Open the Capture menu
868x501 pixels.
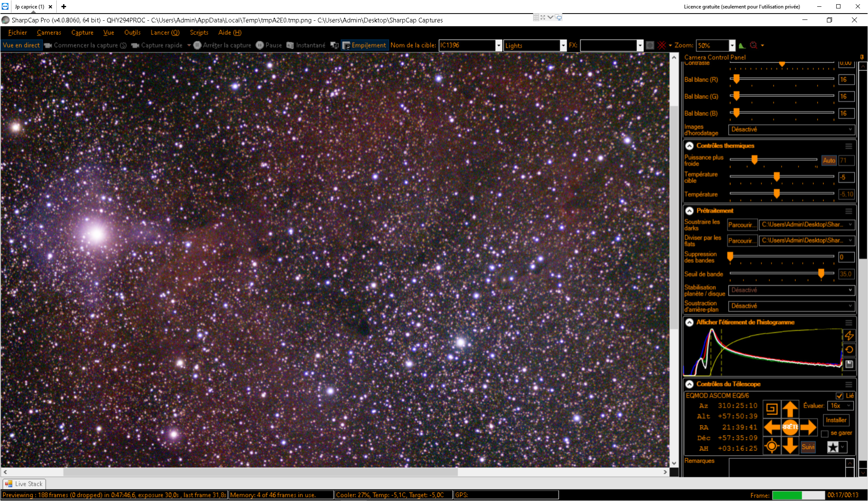coord(82,33)
